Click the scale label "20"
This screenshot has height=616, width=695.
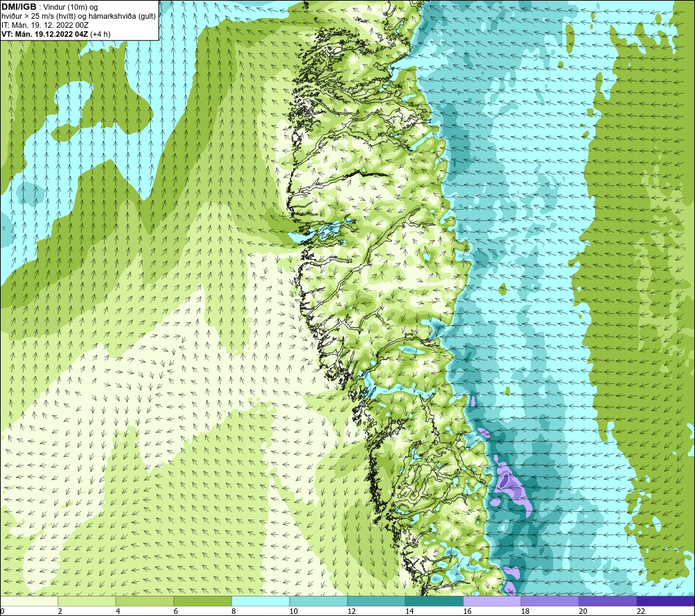point(583,611)
